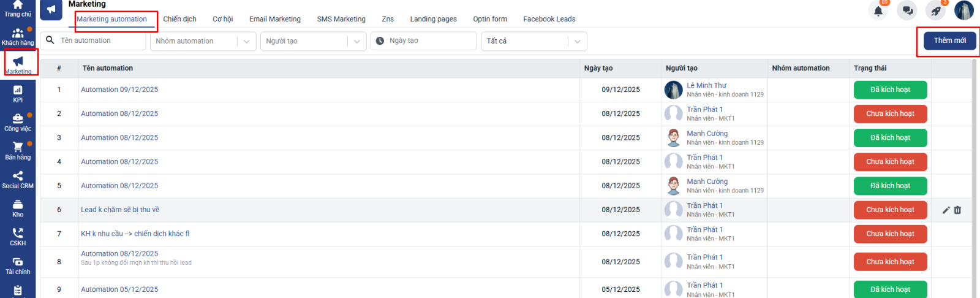980x298 pixels.
Task: Open the chat messages icon
Action: [907, 11]
